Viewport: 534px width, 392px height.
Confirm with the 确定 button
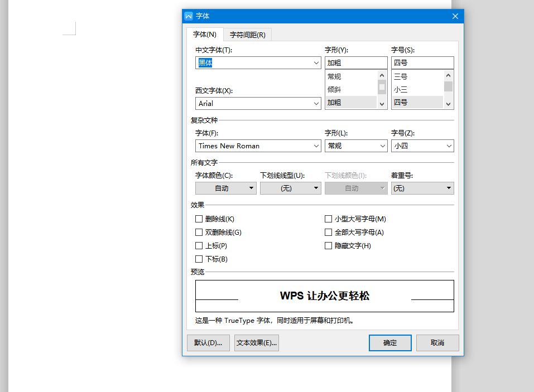coord(390,343)
